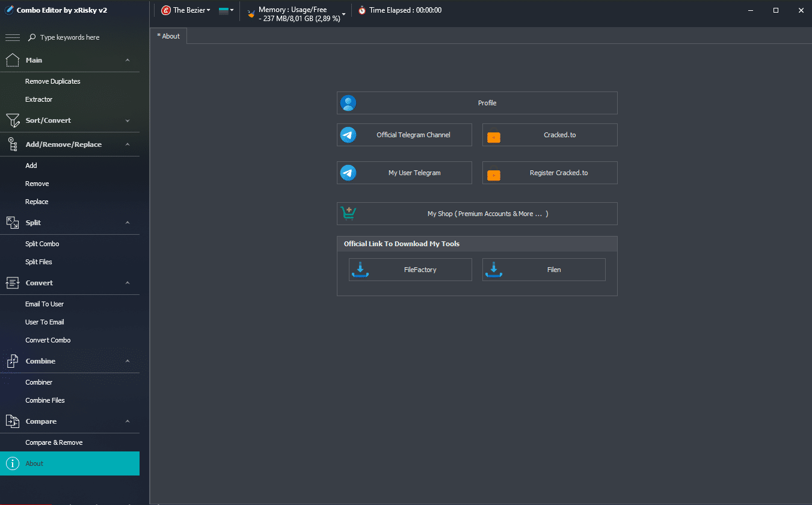
Task: Click the Combine group documents icon
Action: coord(13,361)
